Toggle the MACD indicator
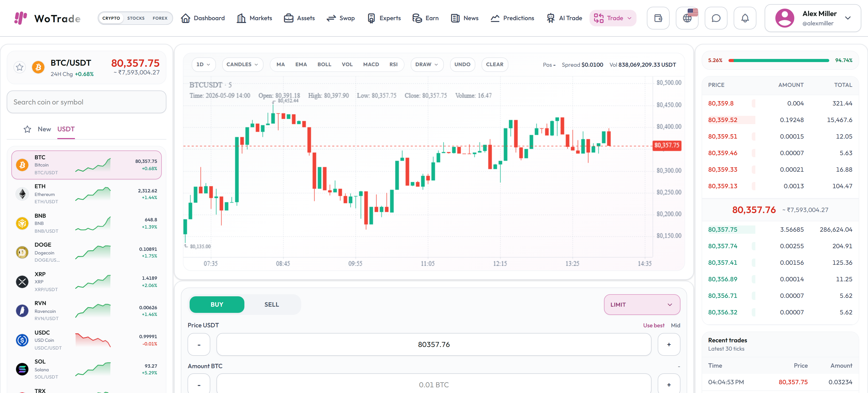Image resolution: width=868 pixels, height=393 pixels. tap(371, 64)
